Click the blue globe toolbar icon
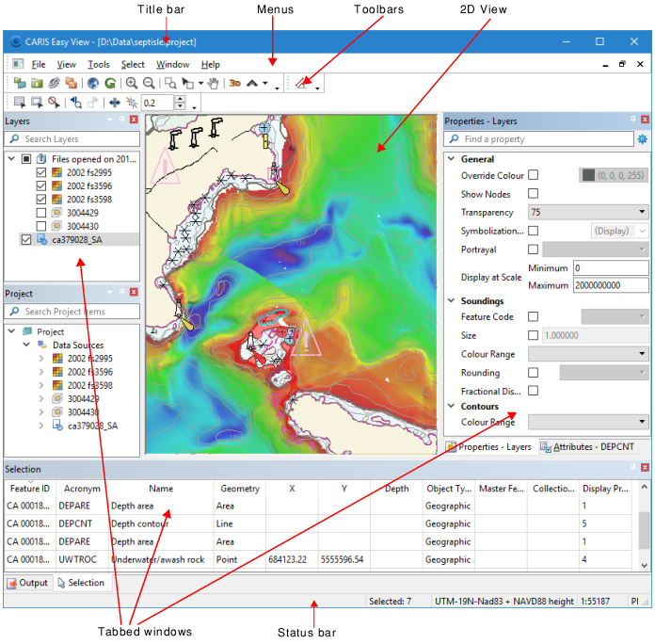The image size is (655, 644). pyautogui.click(x=93, y=84)
